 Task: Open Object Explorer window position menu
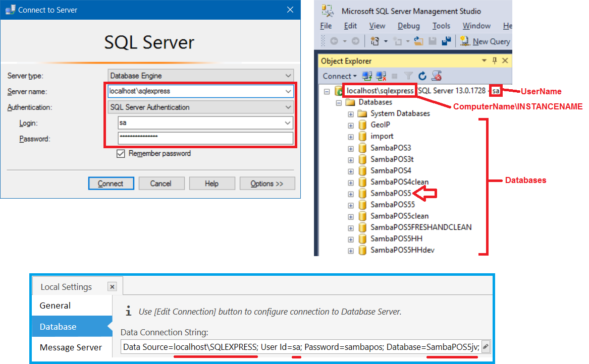point(484,61)
